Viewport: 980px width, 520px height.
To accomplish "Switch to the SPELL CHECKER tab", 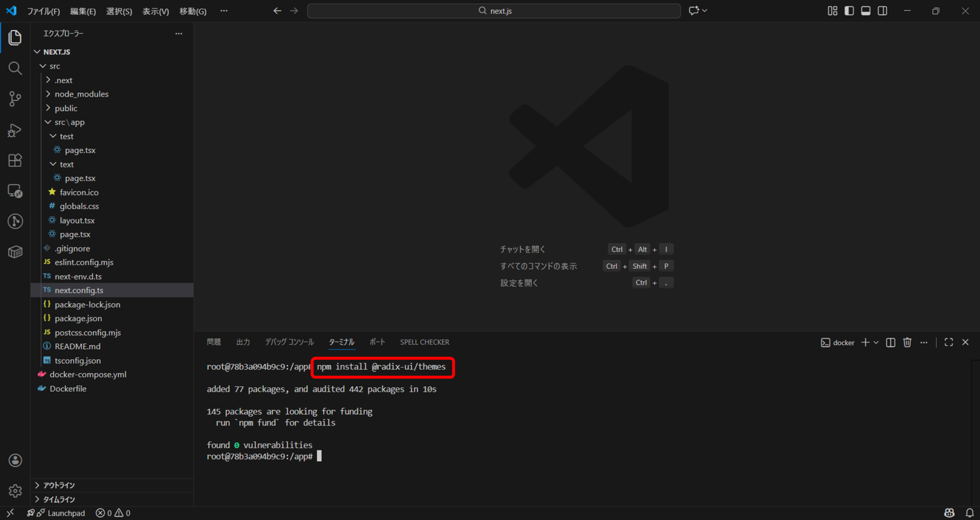I will pyautogui.click(x=424, y=342).
